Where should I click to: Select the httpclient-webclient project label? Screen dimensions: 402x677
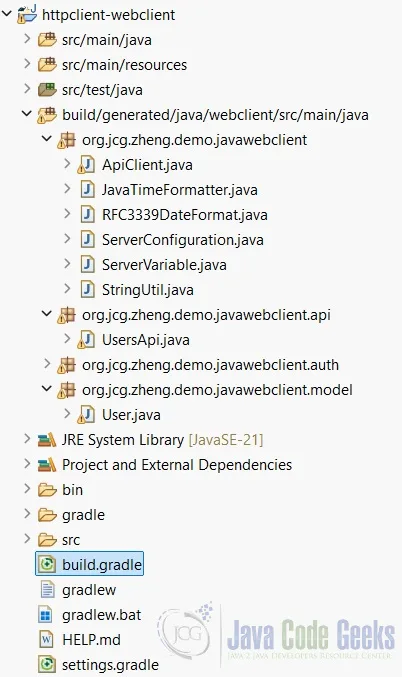[108, 15]
